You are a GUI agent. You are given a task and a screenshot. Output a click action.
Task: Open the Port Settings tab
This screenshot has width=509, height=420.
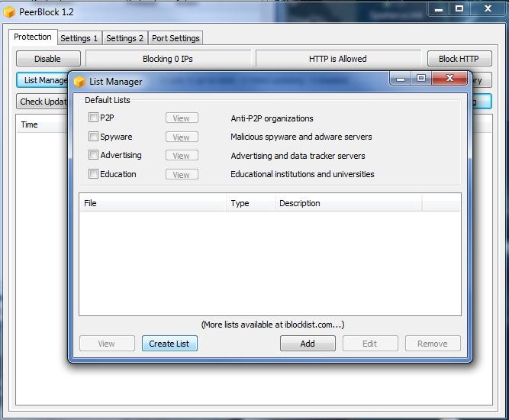tap(176, 38)
